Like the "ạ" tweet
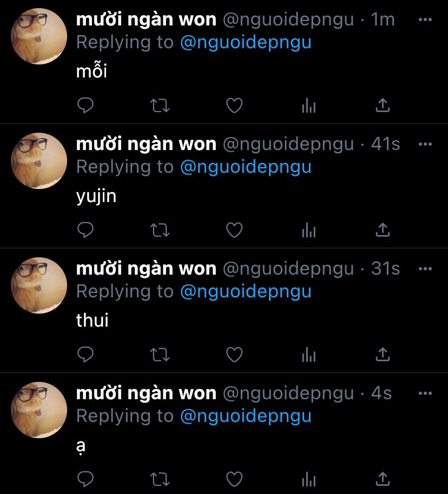Image resolution: width=448 pixels, height=494 pixels. coord(234,479)
